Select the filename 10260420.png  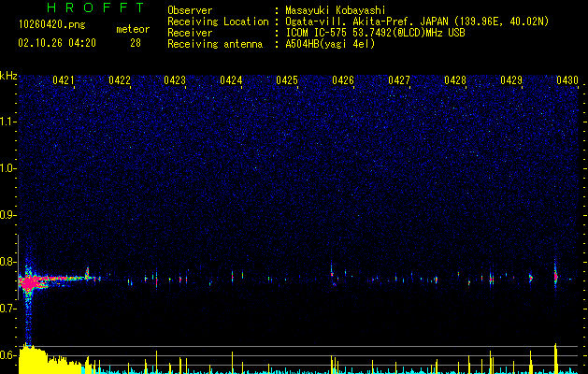click(52, 24)
